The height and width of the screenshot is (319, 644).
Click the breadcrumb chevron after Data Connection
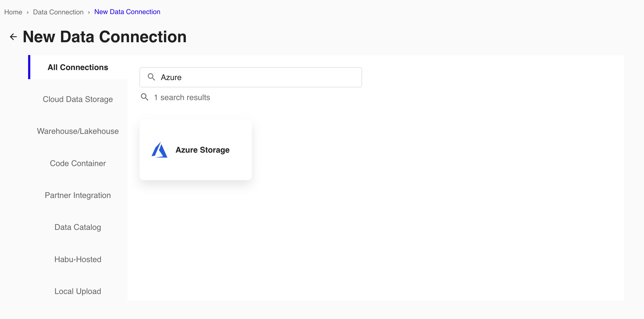pyautogui.click(x=89, y=12)
